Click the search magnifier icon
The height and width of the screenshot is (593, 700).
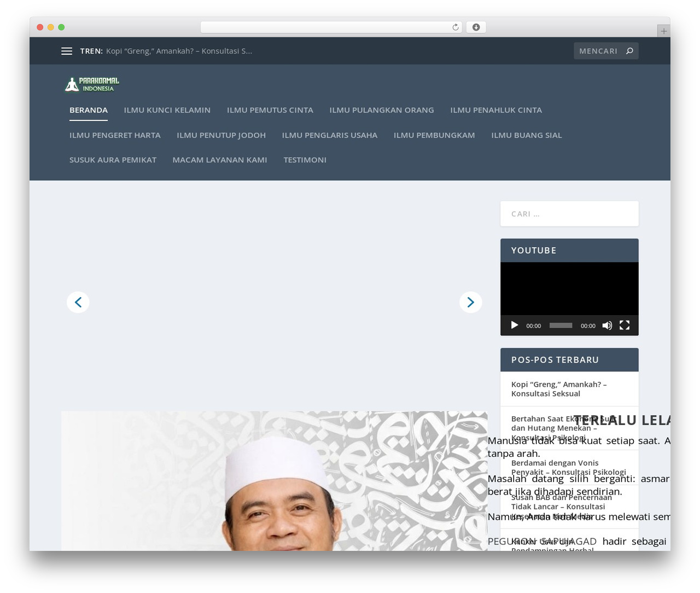coord(629,51)
